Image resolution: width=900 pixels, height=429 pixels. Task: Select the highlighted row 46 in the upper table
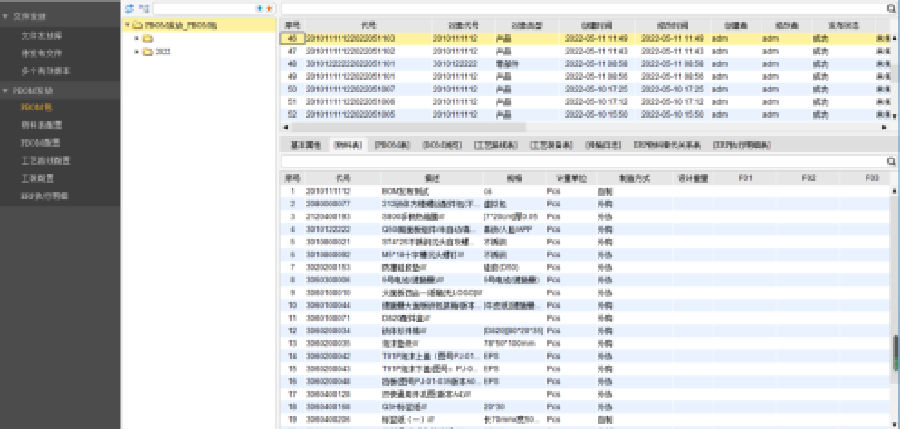tap(585, 38)
